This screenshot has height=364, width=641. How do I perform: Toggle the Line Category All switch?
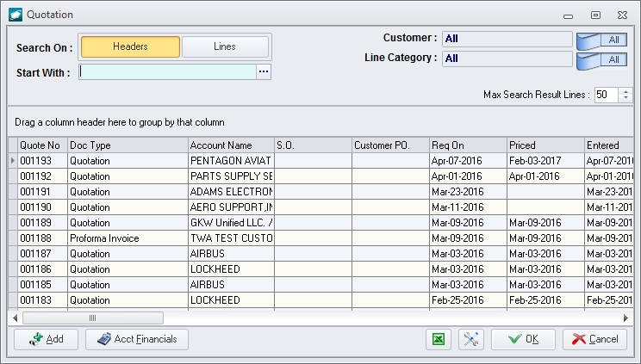pyautogui.click(x=601, y=59)
